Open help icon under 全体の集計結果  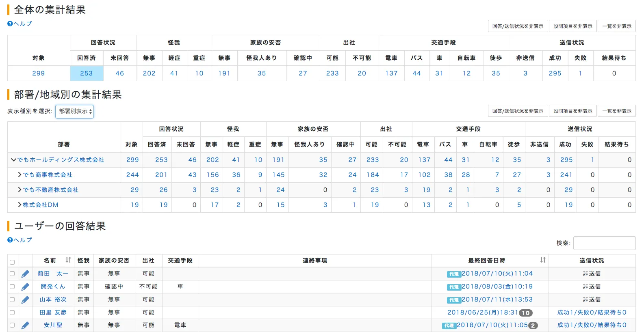[10, 24]
